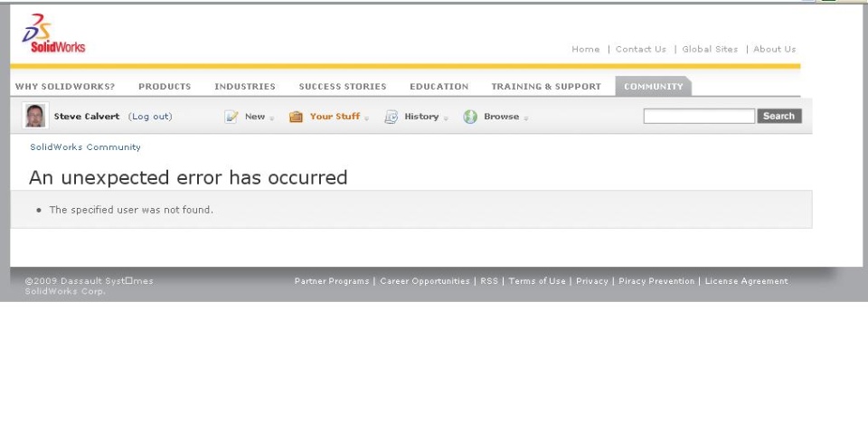
Task: Click 'The specified user was not found.' message
Action: pyautogui.click(x=130, y=210)
